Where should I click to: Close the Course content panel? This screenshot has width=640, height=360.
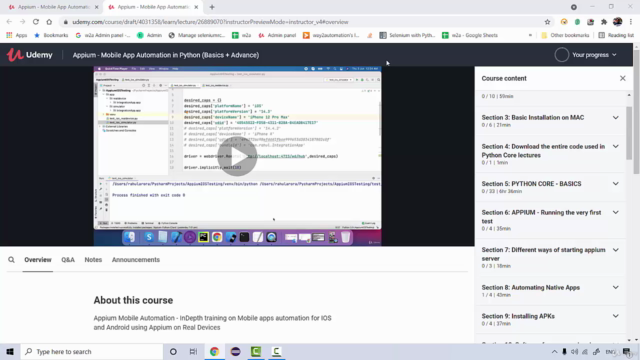click(x=622, y=78)
